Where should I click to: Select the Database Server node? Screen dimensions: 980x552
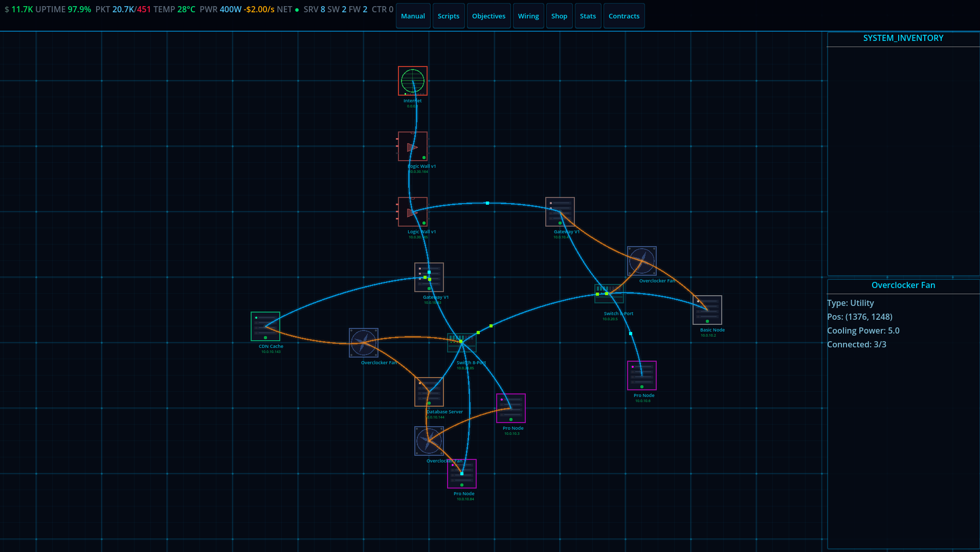(429, 392)
